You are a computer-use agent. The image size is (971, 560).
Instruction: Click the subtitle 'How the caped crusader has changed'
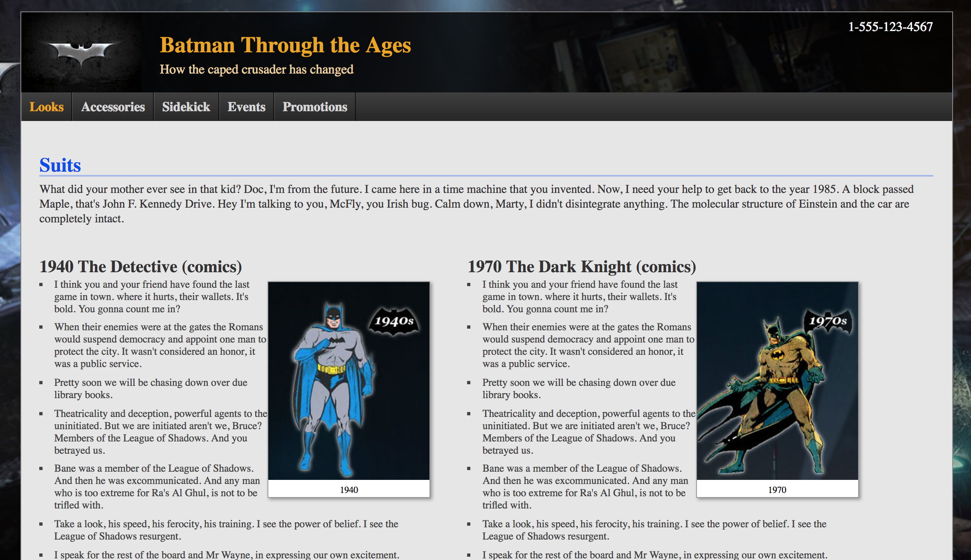(x=256, y=69)
